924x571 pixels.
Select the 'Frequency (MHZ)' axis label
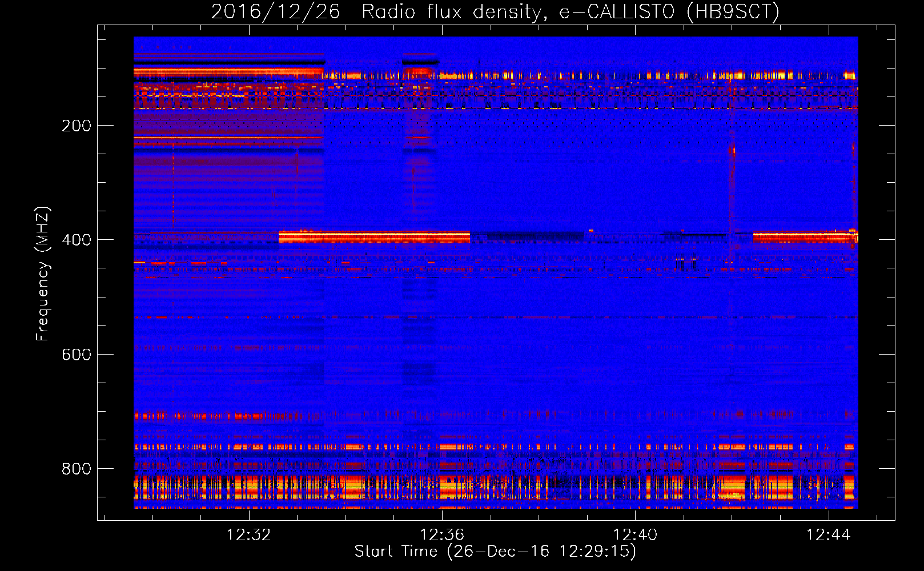[x=42, y=274]
